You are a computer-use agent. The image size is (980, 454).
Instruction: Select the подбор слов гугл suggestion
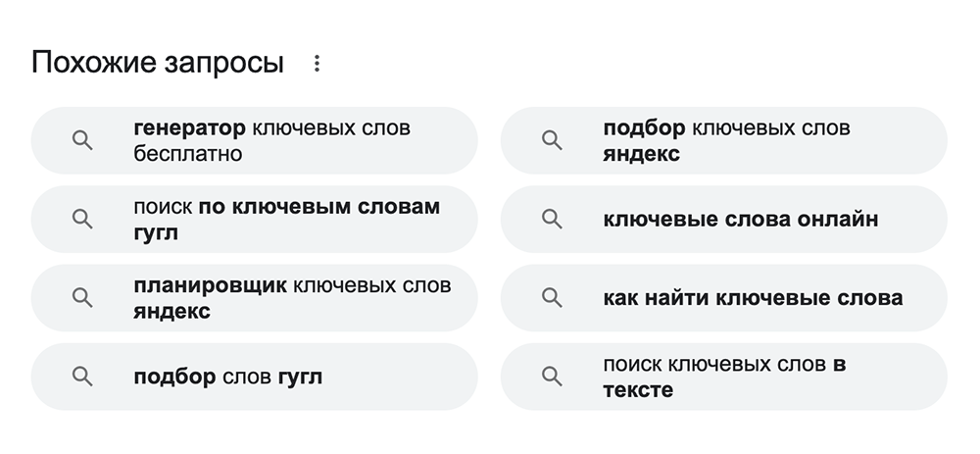click(x=227, y=377)
